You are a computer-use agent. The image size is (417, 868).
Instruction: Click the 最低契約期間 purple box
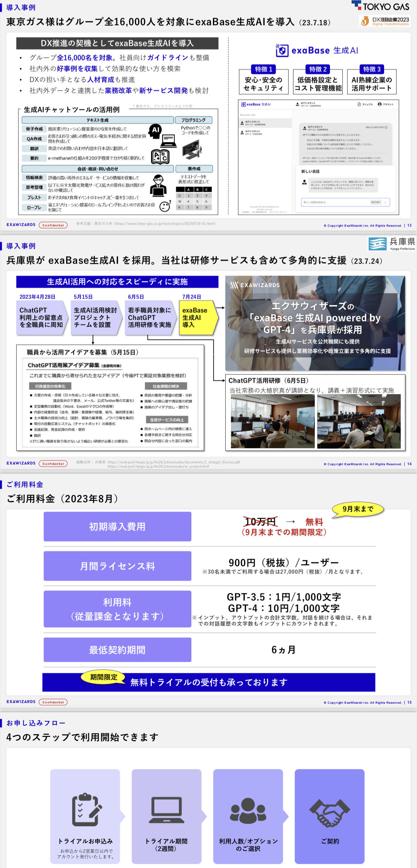pyautogui.click(x=117, y=650)
